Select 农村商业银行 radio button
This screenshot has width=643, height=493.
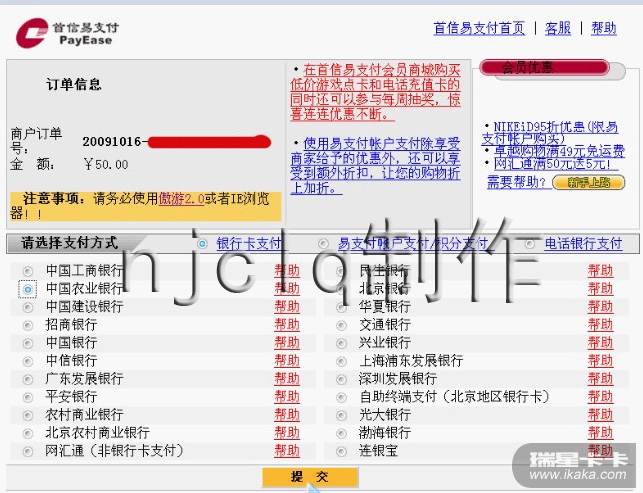pos(28,415)
